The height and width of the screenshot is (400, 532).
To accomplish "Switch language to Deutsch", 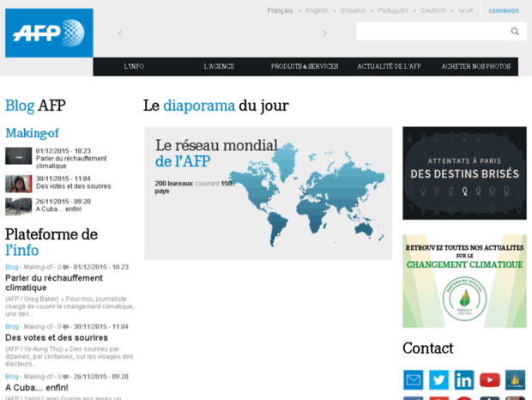I will coord(433,10).
